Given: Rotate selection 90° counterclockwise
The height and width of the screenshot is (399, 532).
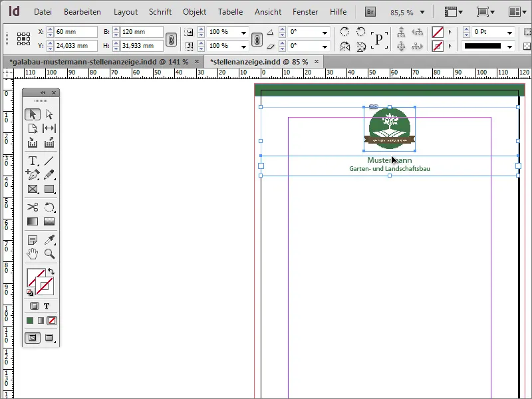Looking at the screenshot, I should (361, 32).
